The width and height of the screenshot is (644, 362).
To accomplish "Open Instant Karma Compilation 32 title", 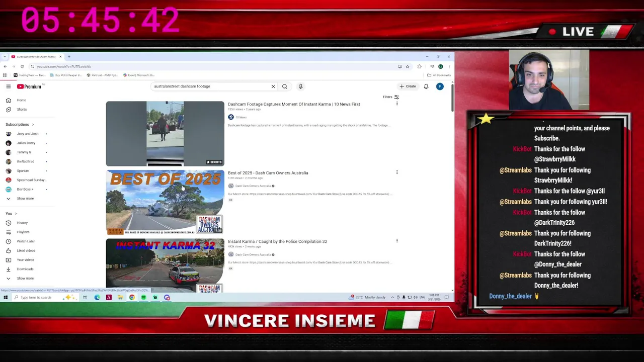I will (277, 241).
